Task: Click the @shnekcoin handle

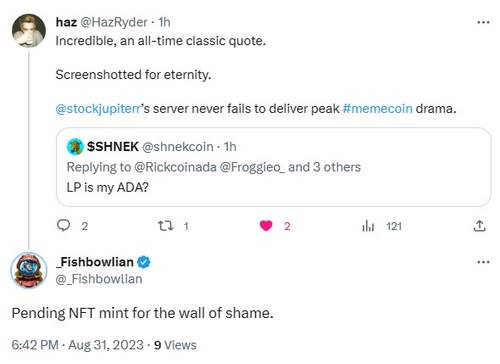Action: [x=178, y=147]
